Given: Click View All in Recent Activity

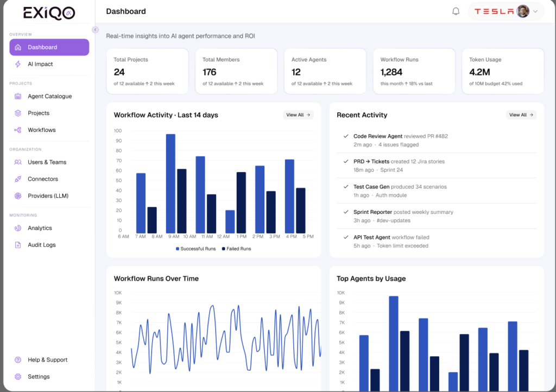Looking at the screenshot, I should [x=521, y=115].
